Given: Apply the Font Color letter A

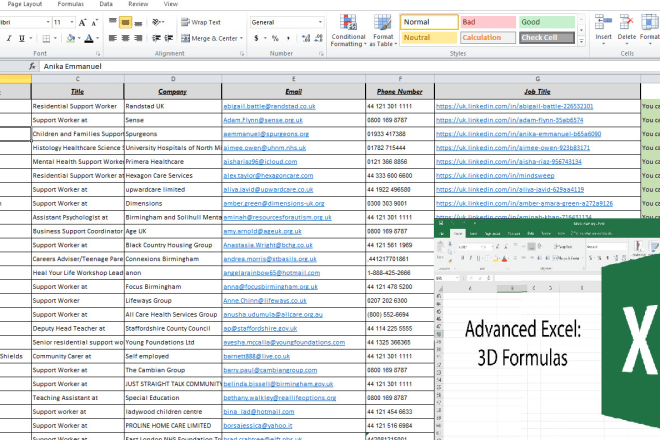Looking at the screenshot, I should click(89, 38).
